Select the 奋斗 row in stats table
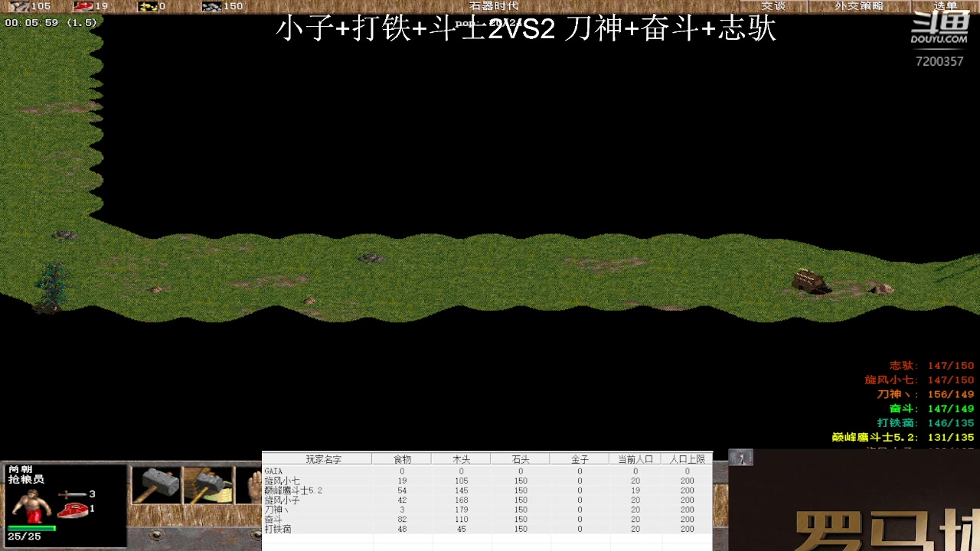Viewport: 980px width, 551px height. point(487,520)
